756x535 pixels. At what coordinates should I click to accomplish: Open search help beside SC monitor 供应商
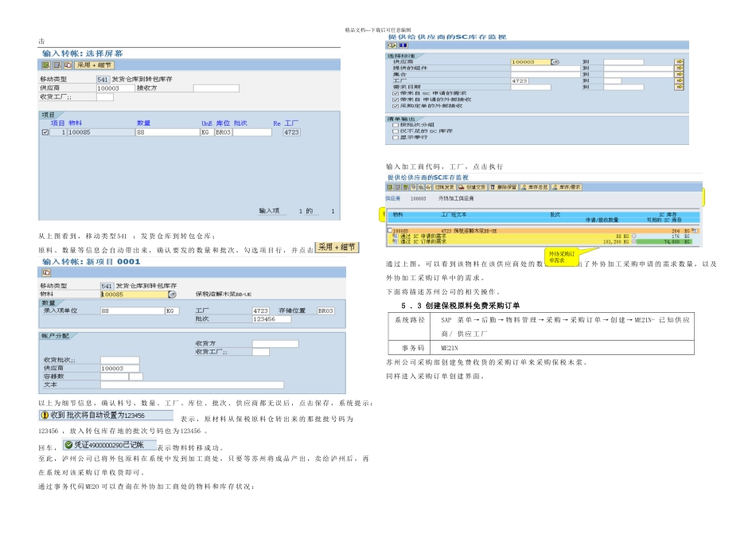(x=555, y=62)
